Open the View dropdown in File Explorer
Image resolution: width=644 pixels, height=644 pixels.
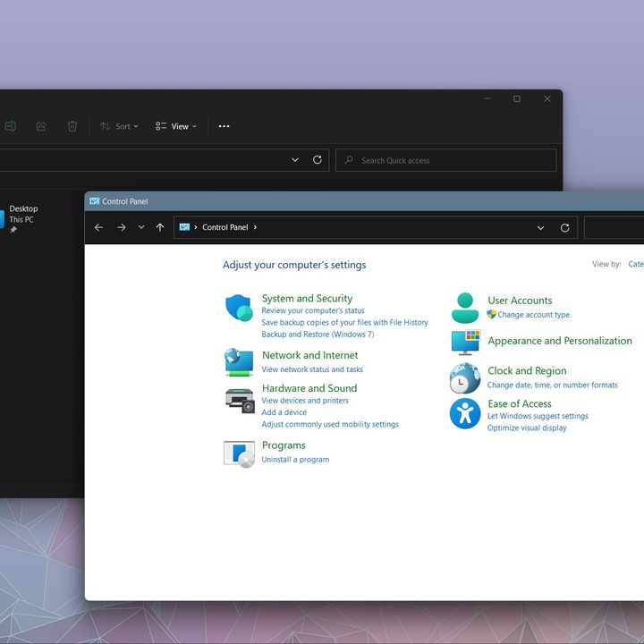(176, 126)
